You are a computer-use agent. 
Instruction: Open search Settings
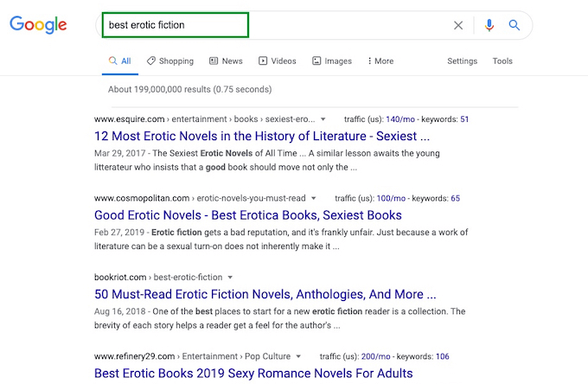(x=462, y=61)
